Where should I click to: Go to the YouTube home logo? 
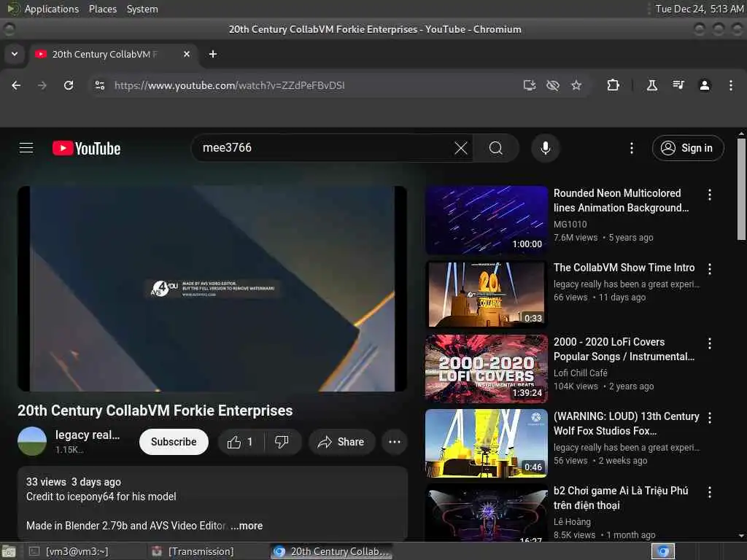(x=86, y=148)
